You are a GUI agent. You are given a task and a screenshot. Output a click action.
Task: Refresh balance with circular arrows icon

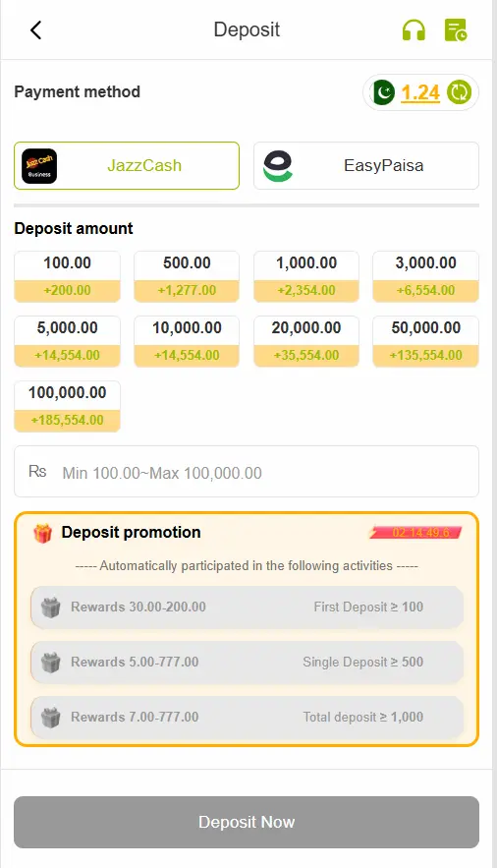(459, 91)
